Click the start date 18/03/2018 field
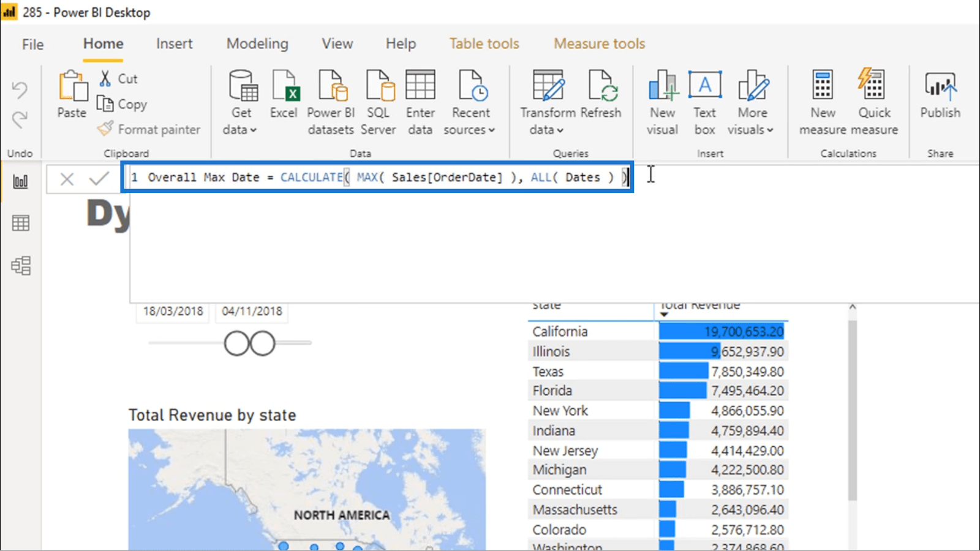Screen dimensions: 980x551 click(x=173, y=311)
